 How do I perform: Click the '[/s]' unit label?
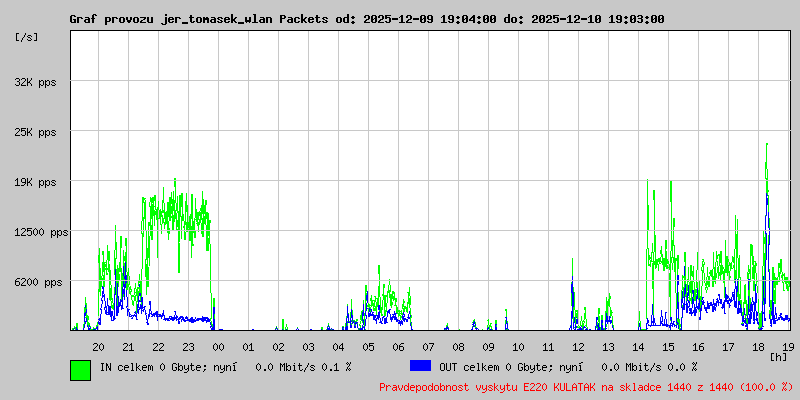(27, 37)
